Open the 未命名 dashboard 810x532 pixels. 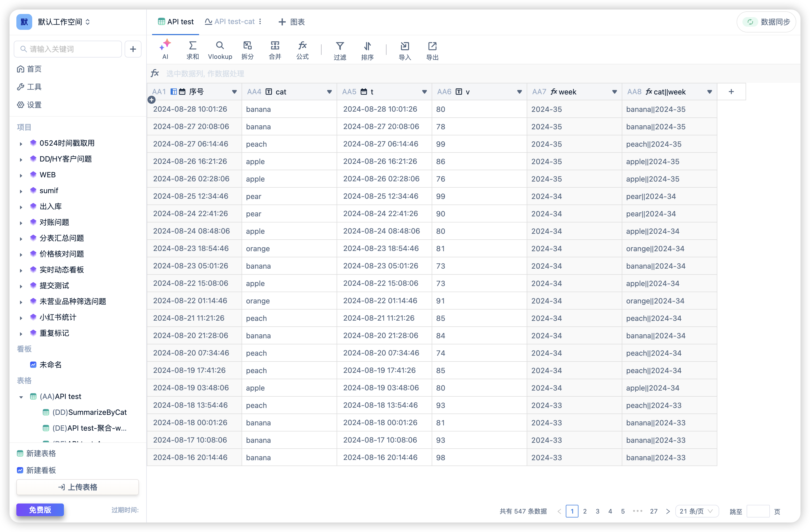point(46,365)
